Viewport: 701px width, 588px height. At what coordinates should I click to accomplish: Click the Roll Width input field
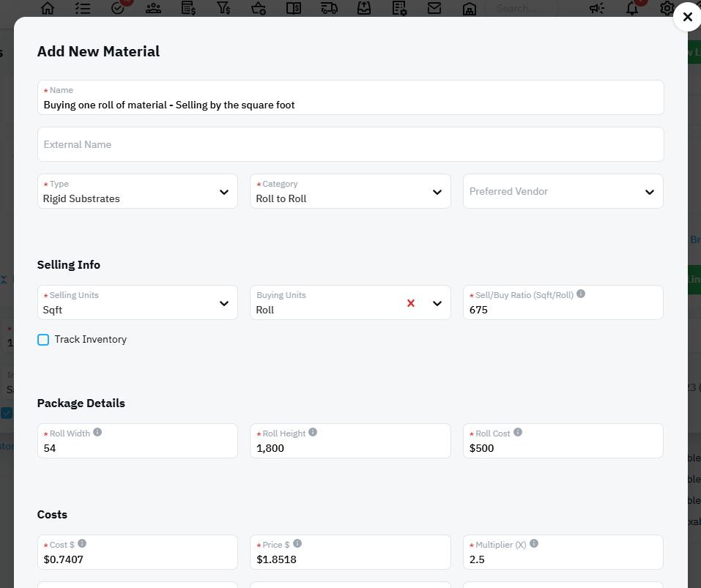(138, 447)
